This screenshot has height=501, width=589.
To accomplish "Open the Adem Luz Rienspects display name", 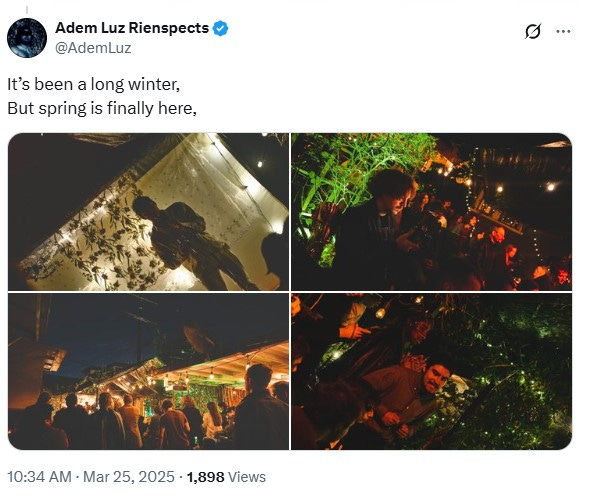I will [x=132, y=28].
